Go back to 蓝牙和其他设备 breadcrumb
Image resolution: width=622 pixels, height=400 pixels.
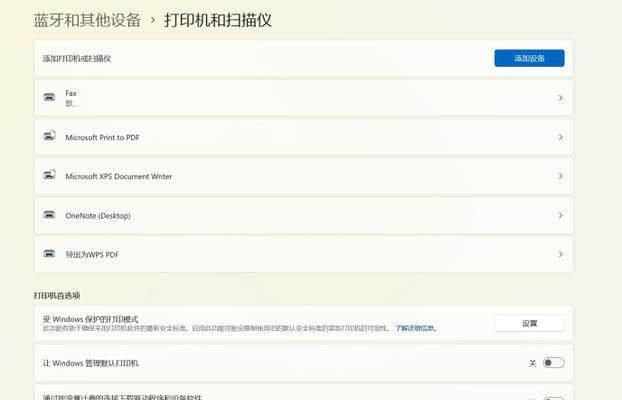[x=87, y=20]
